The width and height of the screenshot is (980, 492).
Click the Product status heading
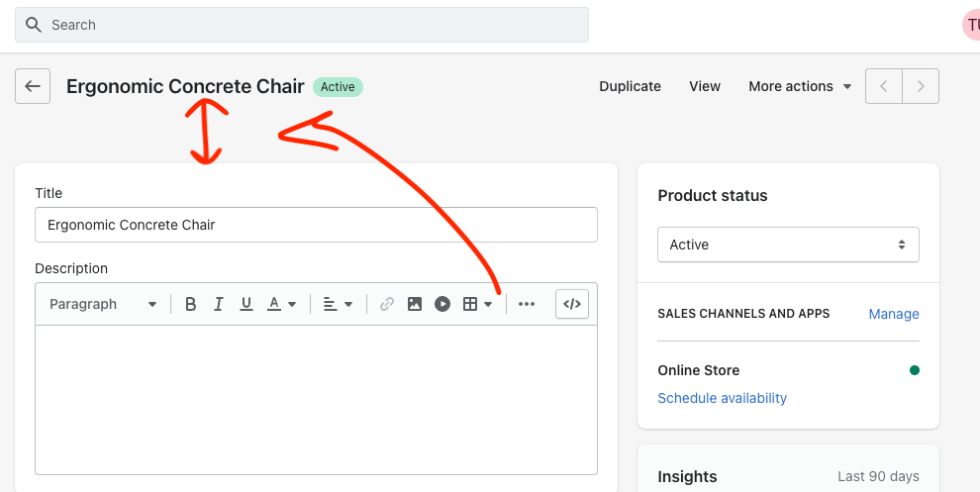(x=713, y=196)
